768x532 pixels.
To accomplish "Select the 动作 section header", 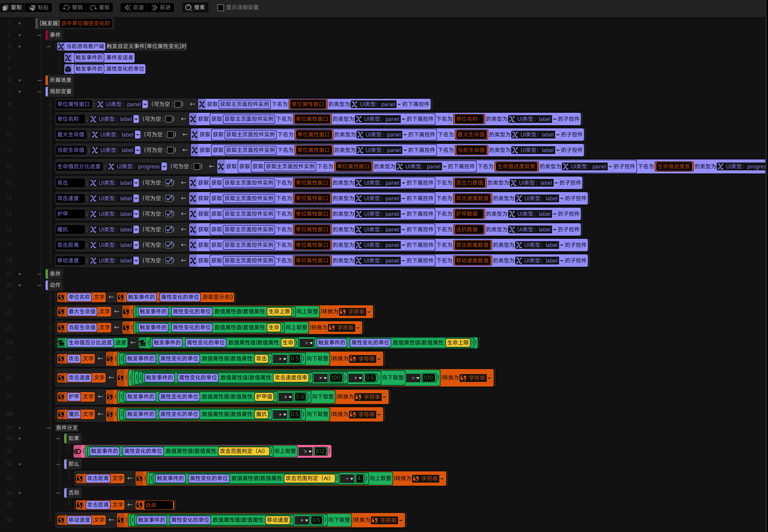I will (x=55, y=285).
